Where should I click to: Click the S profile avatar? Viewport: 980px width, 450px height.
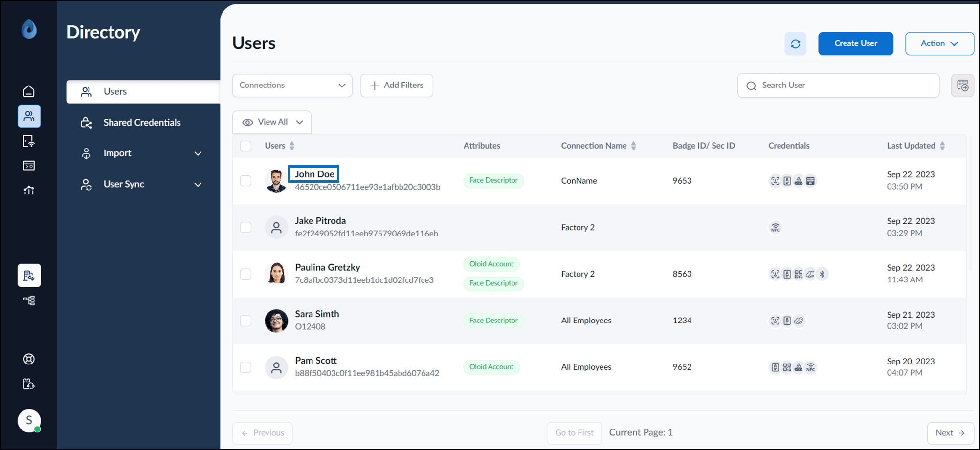point(29,421)
